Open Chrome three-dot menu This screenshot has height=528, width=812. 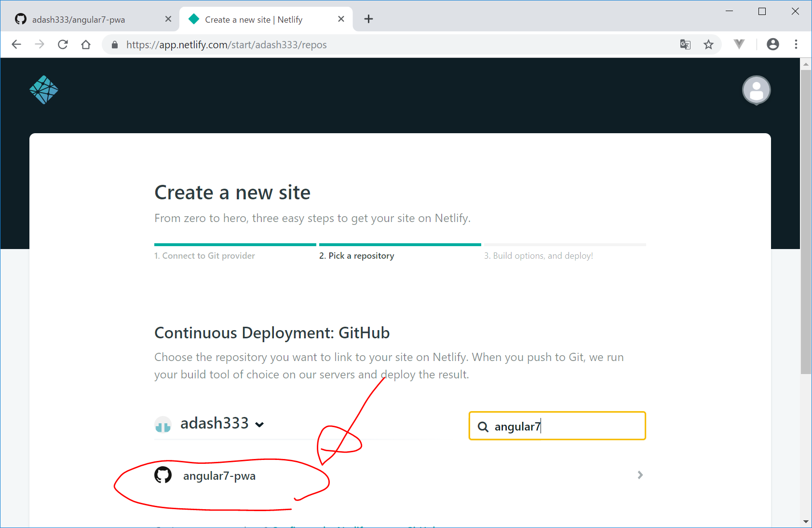click(796, 44)
